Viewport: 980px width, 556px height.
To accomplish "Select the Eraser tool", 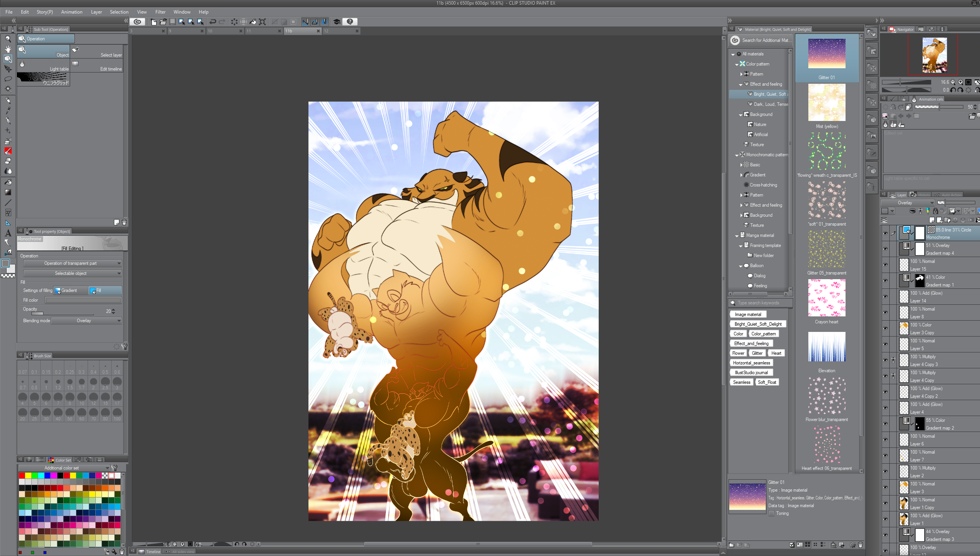I will (x=8, y=161).
